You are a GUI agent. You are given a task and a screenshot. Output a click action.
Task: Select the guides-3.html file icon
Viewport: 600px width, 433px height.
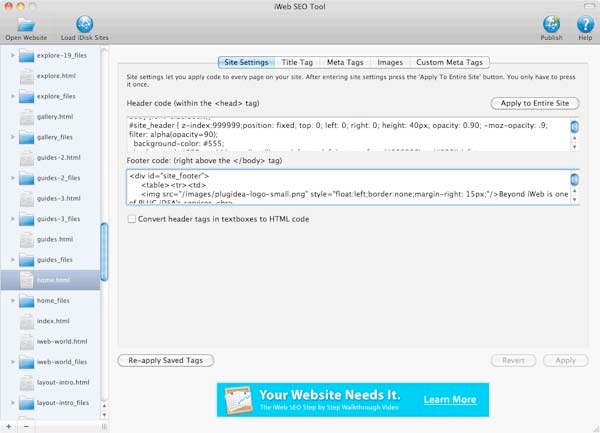tap(27, 199)
